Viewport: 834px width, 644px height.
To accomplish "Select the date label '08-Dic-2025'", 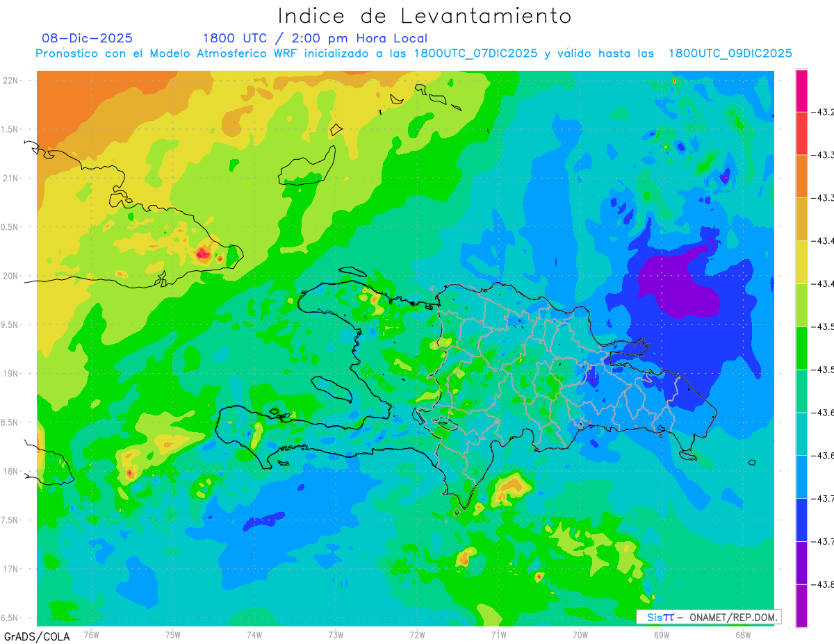I will tap(87, 38).
